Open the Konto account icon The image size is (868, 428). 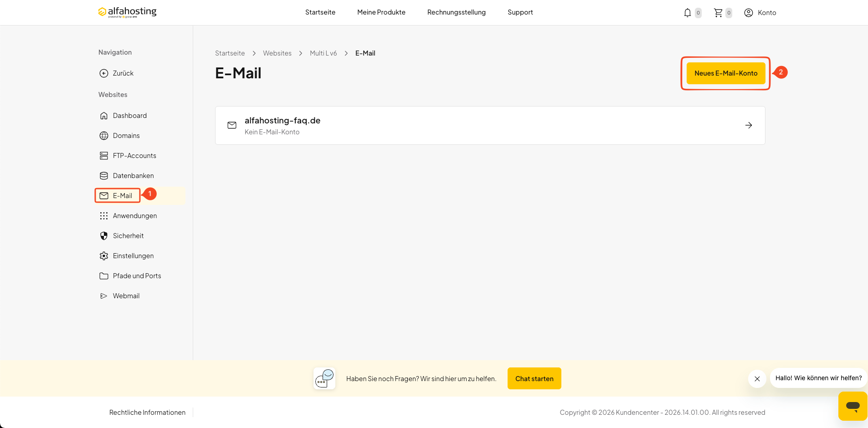coord(749,13)
